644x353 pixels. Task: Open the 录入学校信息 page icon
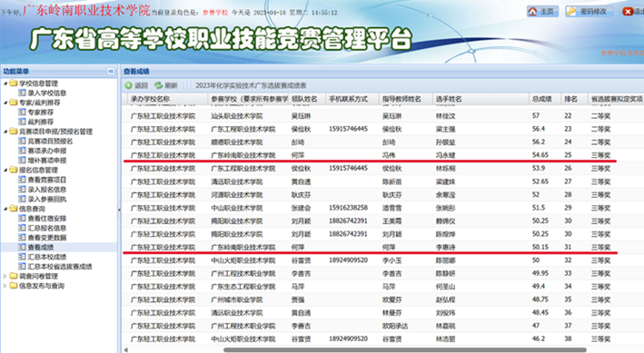(22, 93)
